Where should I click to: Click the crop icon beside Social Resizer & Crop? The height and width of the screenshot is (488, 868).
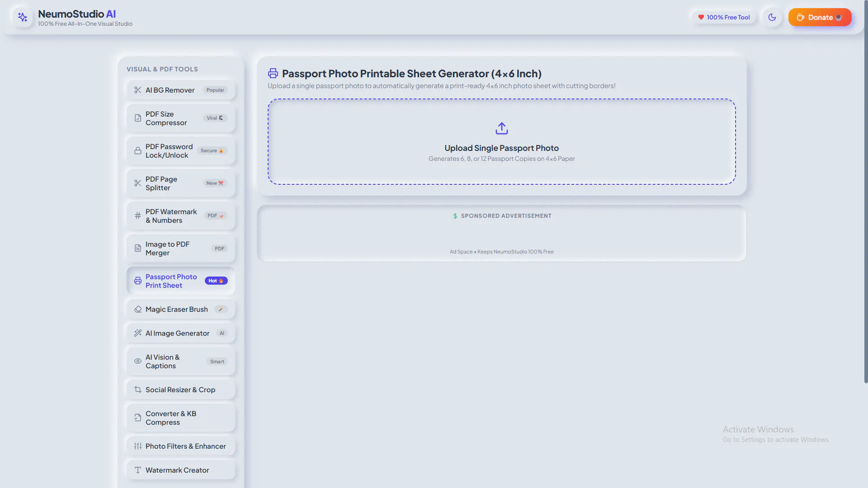pos(138,389)
